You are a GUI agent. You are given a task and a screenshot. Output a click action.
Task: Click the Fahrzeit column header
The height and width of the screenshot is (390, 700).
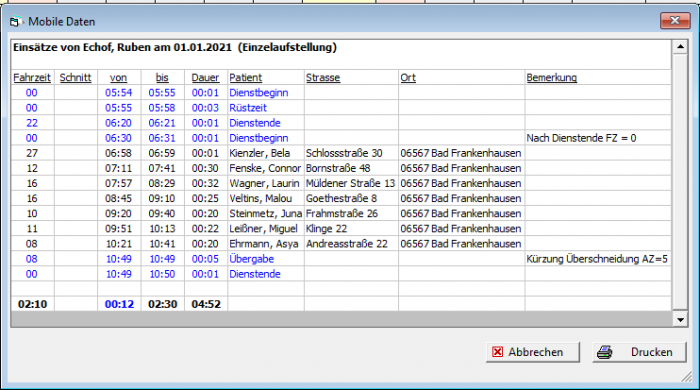pyautogui.click(x=32, y=78)
